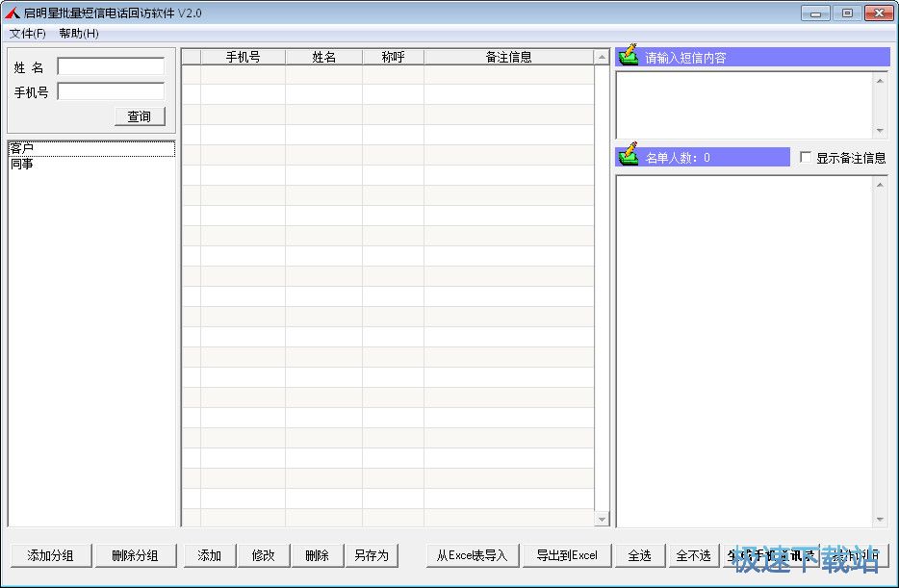Viewport: 899px width, 588px height.
Task: Click 从Excel表导入 button
Action: click(x=472, y=555)
